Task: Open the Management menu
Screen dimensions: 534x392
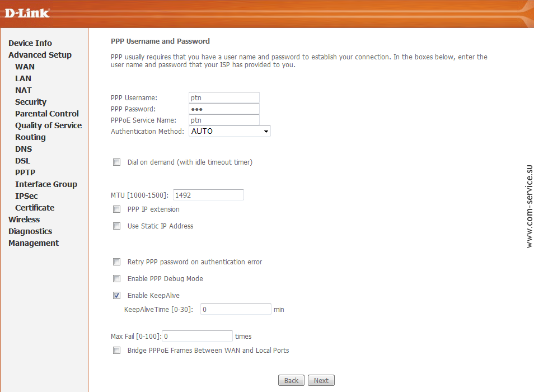Action: (x=34, y=243)
